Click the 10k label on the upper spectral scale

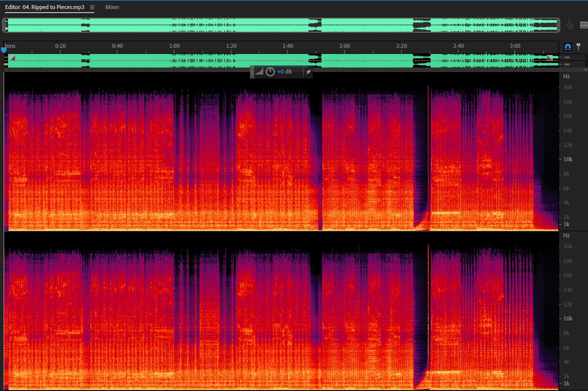pos(568,159)
